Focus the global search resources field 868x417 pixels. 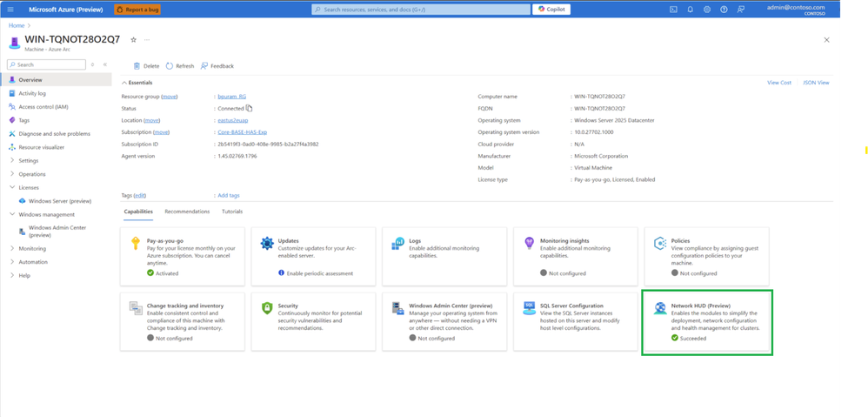(421, 10)
